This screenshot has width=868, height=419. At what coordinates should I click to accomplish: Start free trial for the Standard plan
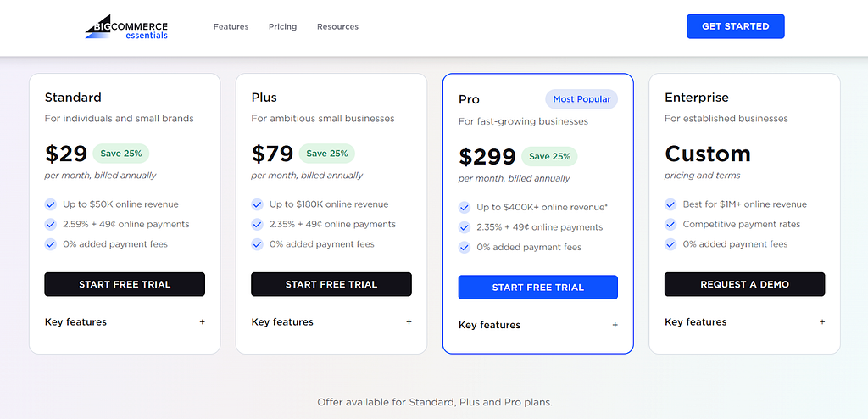125,284
